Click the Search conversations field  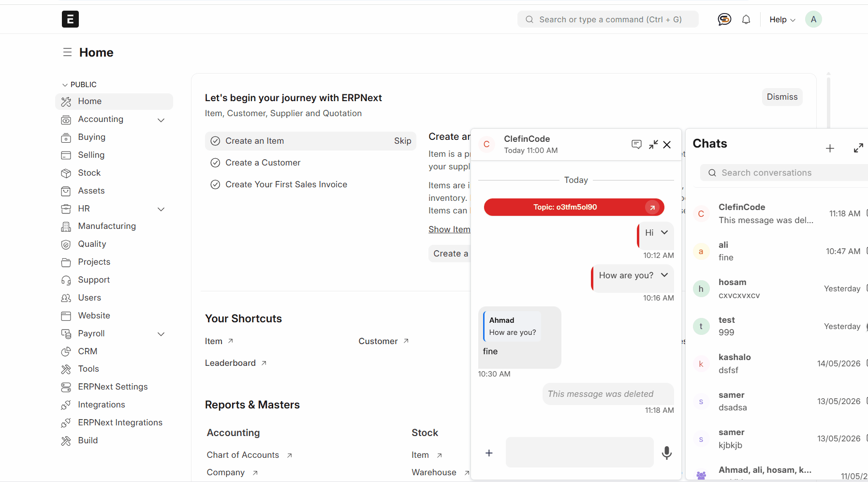pyautogui.click(x=784, y=173)
